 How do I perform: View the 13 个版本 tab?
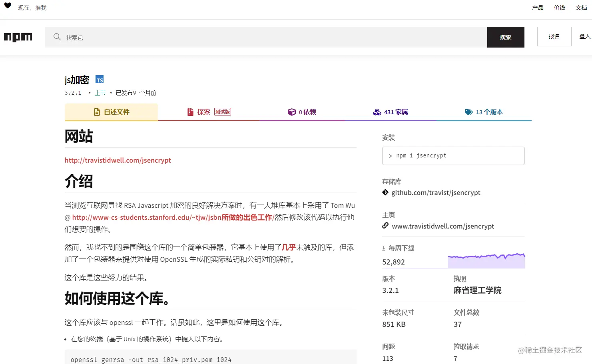484,112
